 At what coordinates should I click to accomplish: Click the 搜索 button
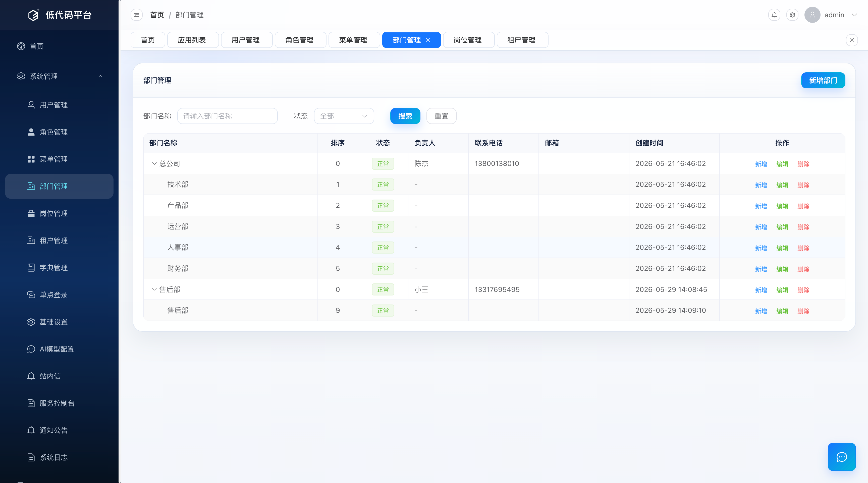point(405,116)
